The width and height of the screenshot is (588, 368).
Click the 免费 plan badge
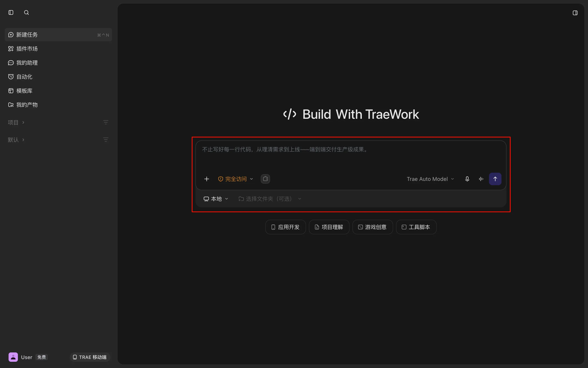tap(42, 357)
